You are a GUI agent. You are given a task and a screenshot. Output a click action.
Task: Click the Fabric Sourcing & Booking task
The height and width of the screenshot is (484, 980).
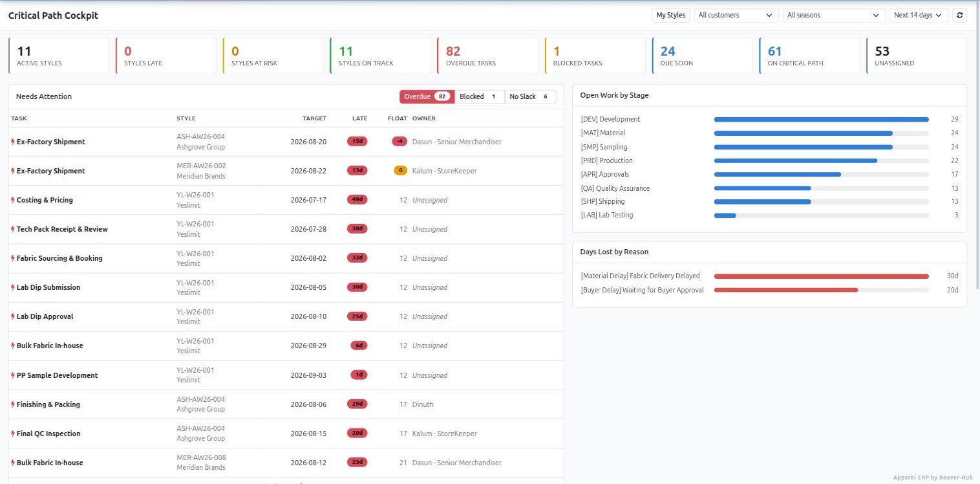tap(59, 258)
